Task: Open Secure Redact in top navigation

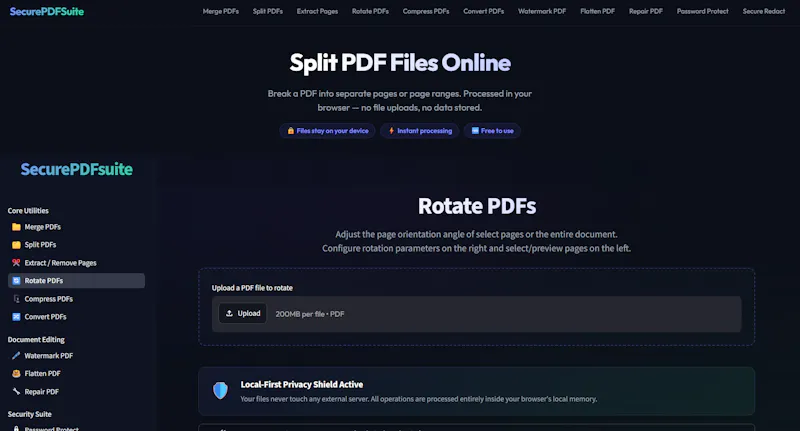Action: pyautogui.click(x=764, y=11)
